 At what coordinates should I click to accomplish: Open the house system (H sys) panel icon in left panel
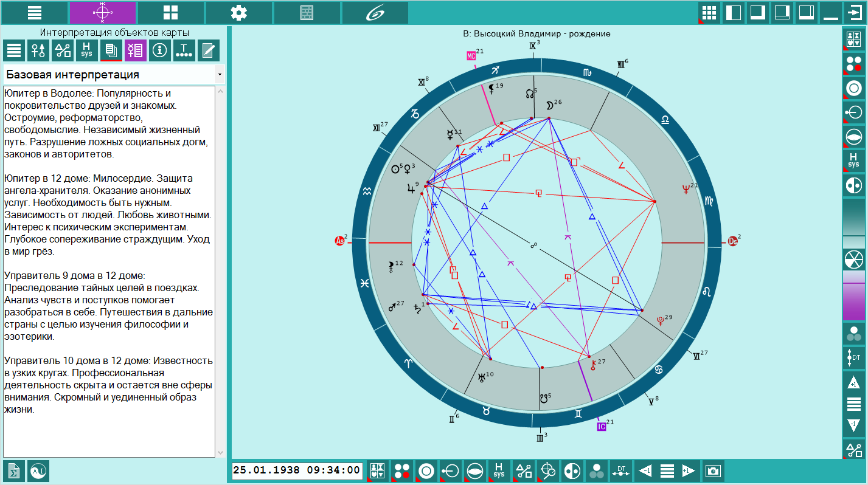coord(87,50)
